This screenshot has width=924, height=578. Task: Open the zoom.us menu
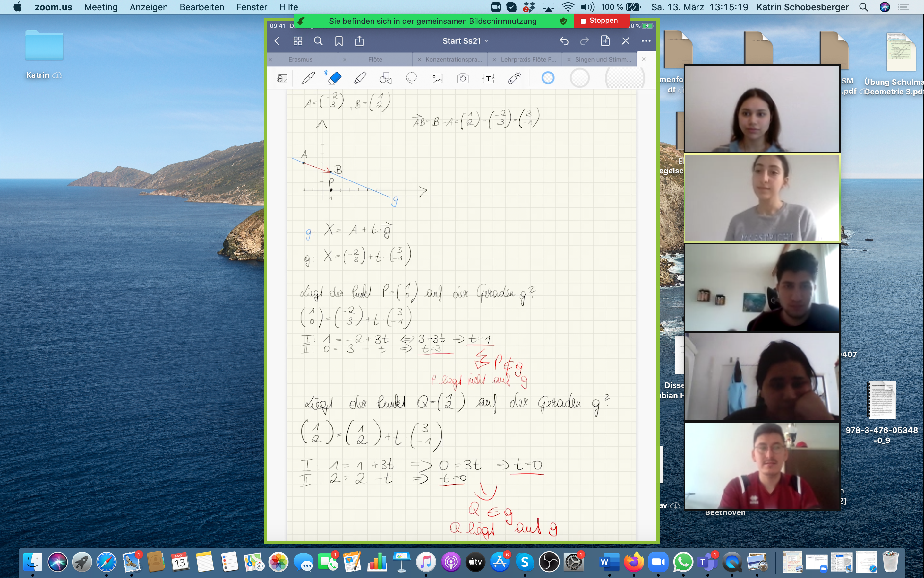54,7
